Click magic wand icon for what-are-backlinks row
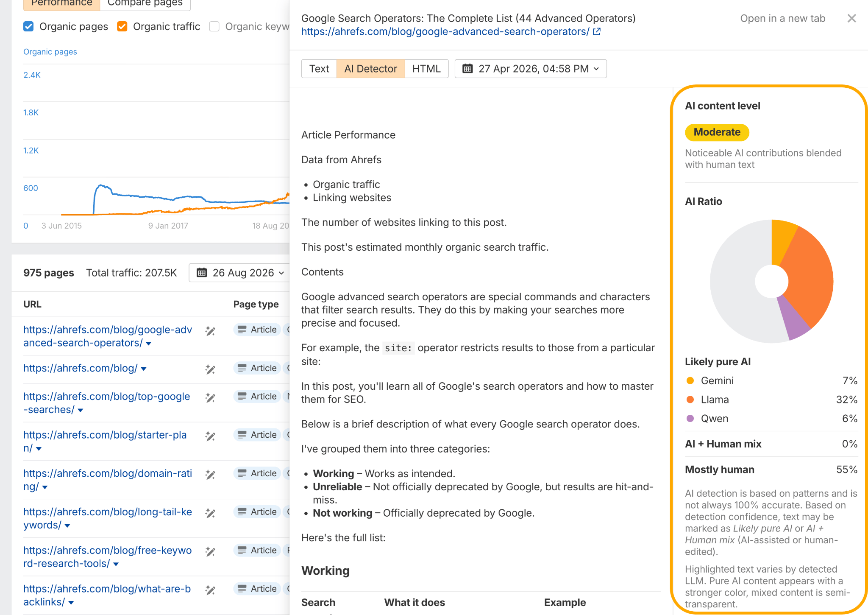The width and height of the screenshot is (868, 615). (x=210, y=590)
